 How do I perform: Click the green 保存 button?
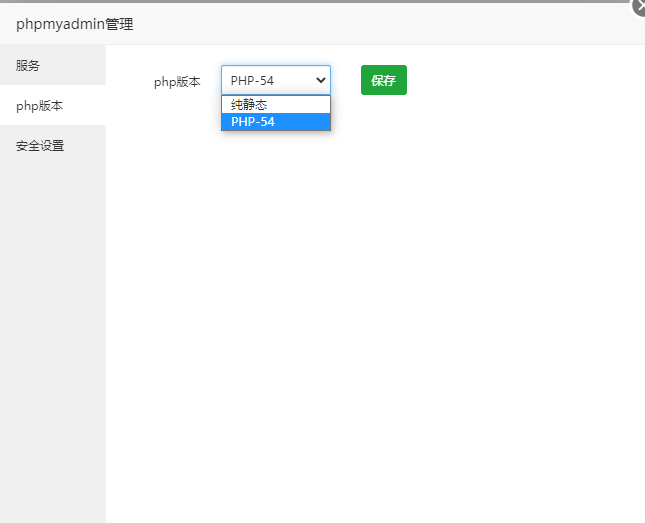point(384,80)
